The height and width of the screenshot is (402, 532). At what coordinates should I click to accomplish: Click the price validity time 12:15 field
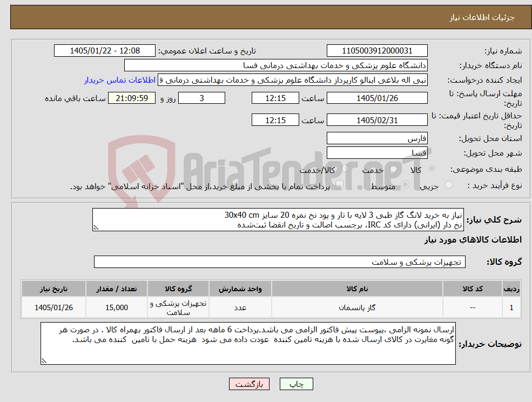[275, 120]
